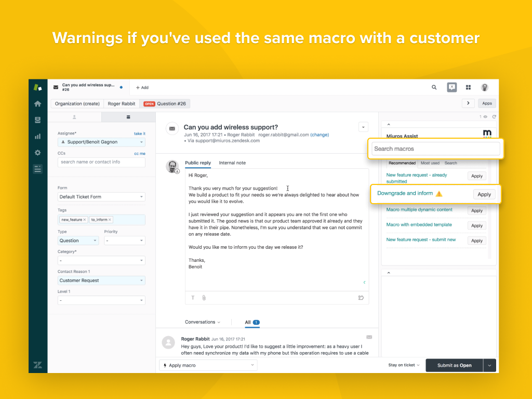This screenshot has height=399, width=532.
Task: Open the Zendesk products grid icon
Action: [x=468, y=87]
